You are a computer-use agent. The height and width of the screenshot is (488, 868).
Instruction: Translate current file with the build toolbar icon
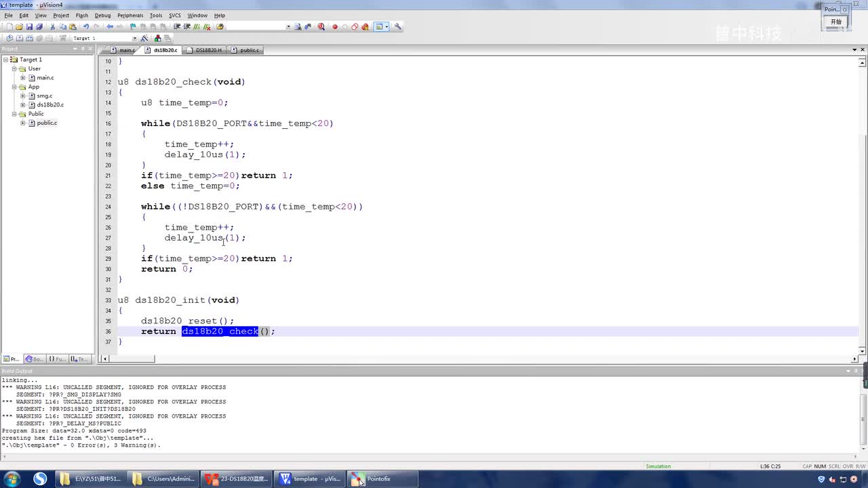click(9, 38)
